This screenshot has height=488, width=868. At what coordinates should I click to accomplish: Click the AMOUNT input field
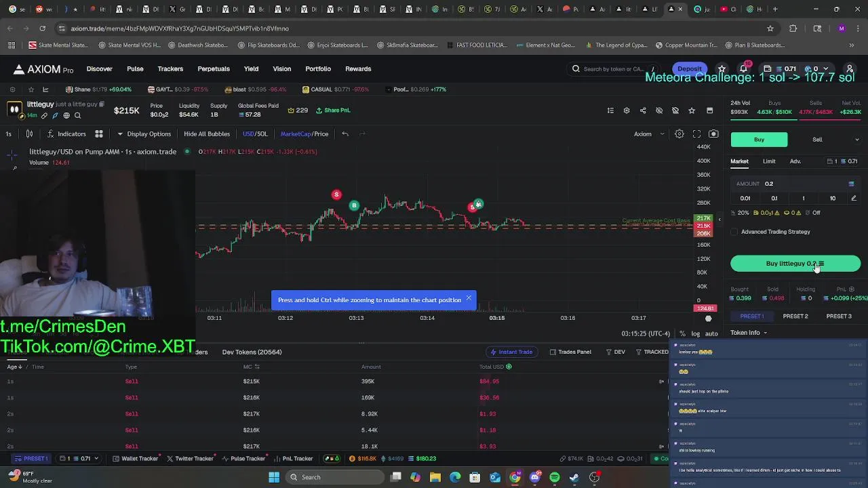(795, 184)
